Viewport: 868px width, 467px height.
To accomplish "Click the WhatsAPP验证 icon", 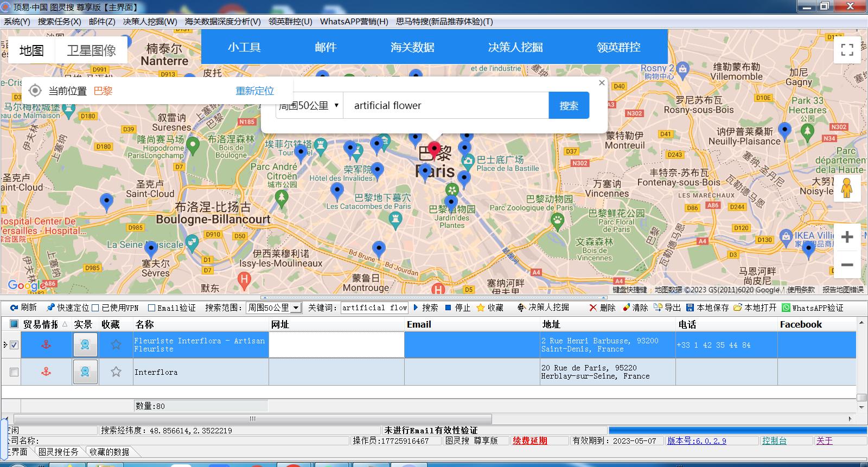I will tap(786, 308).
